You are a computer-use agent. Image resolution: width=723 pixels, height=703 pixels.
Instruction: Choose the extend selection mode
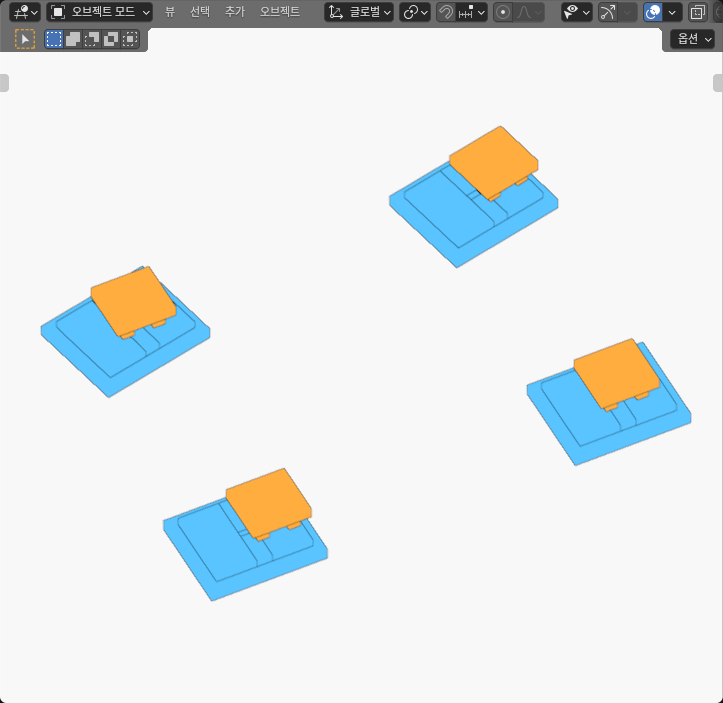pos(73,39)
